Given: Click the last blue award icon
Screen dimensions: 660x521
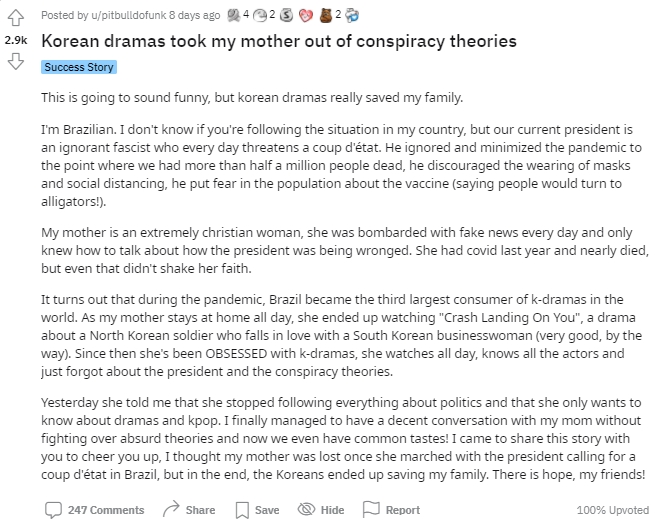Looking at the screenshot, I should pyautogui.click(x=352, y=16).
